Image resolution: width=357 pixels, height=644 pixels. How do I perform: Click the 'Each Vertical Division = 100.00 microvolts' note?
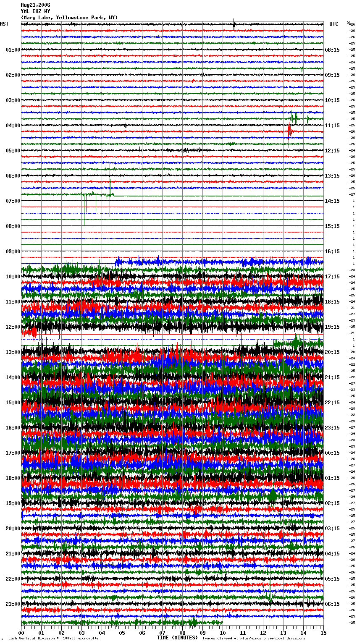pyautogui.click(x=54, y=638)
